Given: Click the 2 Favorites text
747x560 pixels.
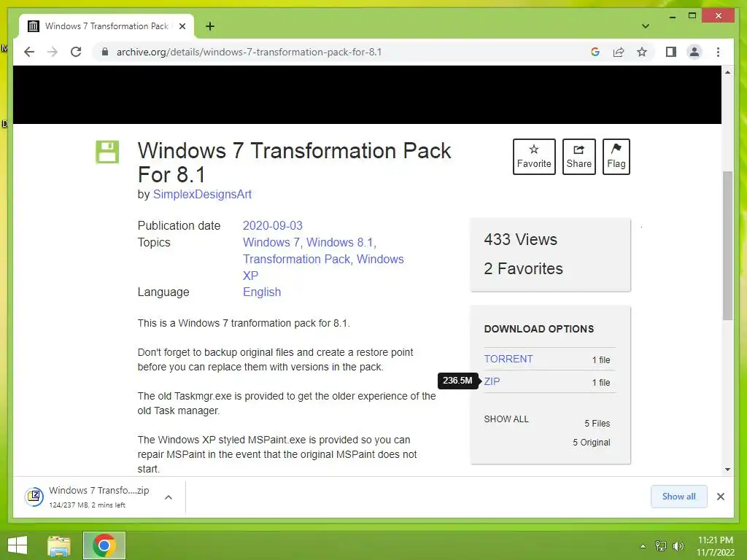Looking at the screenshot, I should tap(523, 268).
